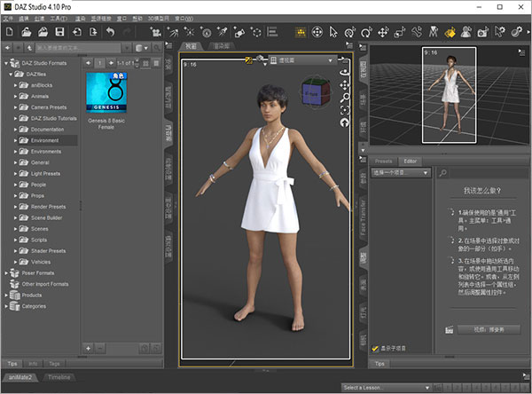Click the reset camera viewport control
Screen dimensions: 532x394
point(345,122)
